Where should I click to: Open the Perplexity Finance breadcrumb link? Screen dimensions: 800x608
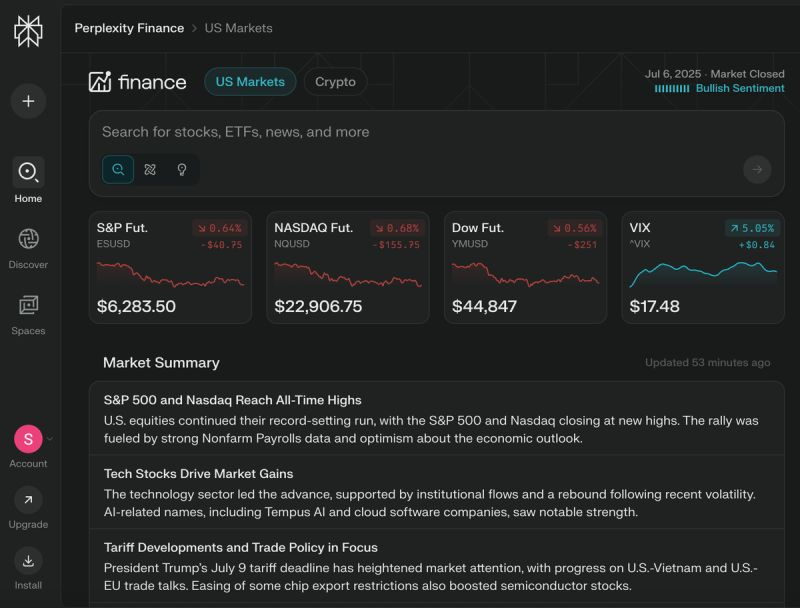pos(129,28)
